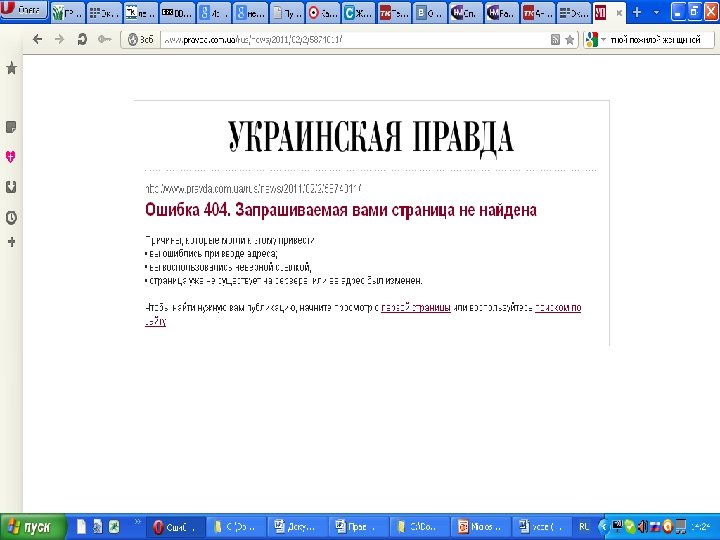The width and height of the screenshot is (720, 540).
Task: Open a new tab with plus button
Action: coord(637,12)
